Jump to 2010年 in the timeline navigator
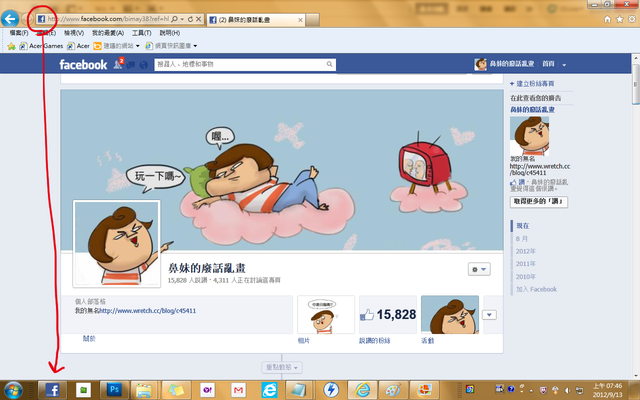 (525, 276)
